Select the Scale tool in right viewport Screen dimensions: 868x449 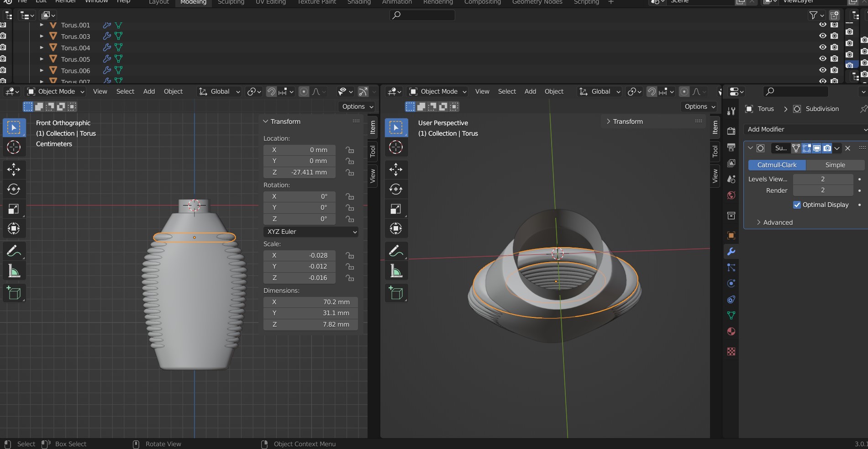tap(396, 209)
